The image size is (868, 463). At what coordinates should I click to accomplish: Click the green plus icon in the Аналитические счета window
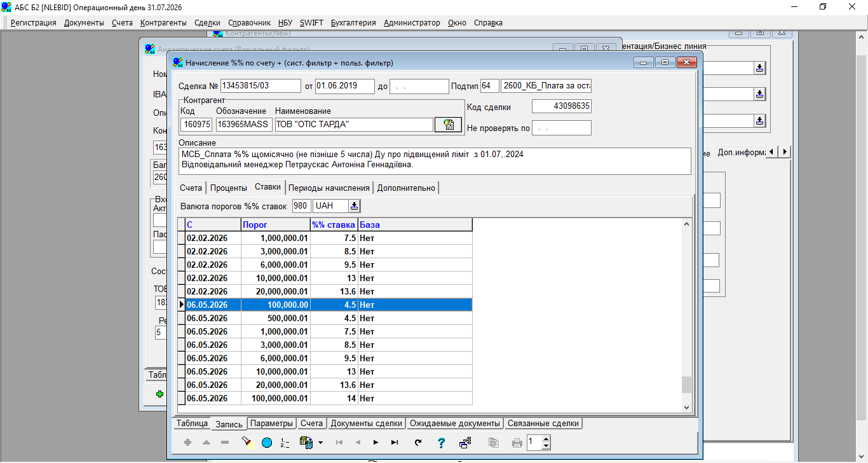point(159,394)
